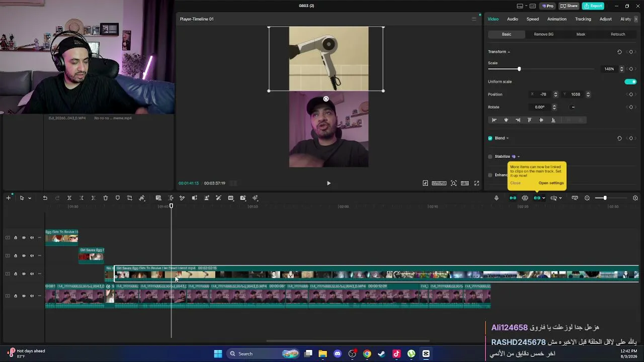644x362 pixels.
Task: Enable the Stabilize checkbox
Action: coord(490,156)
